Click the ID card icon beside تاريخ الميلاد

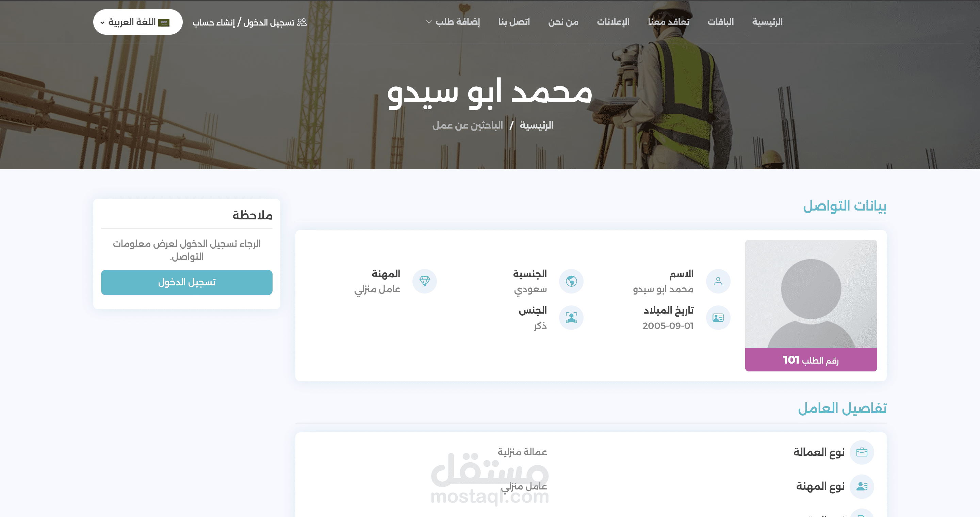718,317
